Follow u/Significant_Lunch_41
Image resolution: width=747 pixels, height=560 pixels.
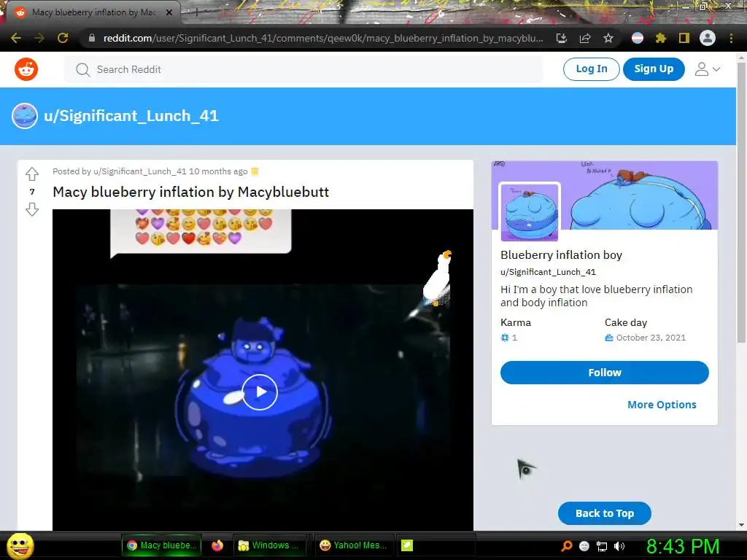point(605,373)
